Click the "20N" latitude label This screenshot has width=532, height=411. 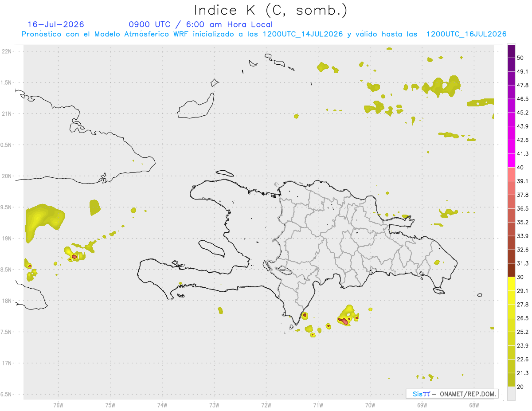coord(8,176)
